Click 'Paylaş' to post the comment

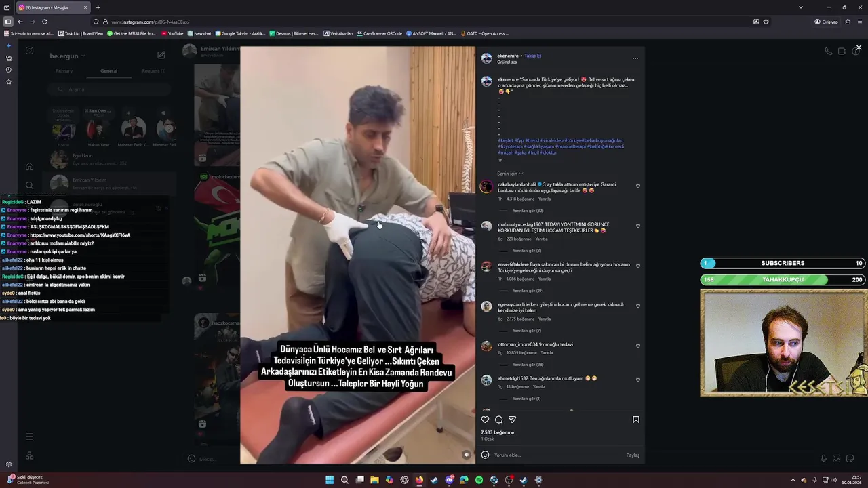pos(633,455)
